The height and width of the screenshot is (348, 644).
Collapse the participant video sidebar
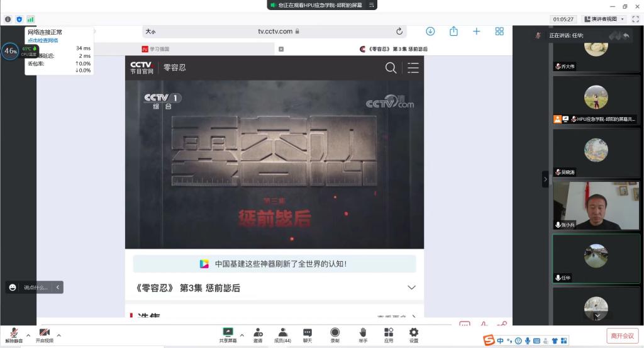[545, 179]
